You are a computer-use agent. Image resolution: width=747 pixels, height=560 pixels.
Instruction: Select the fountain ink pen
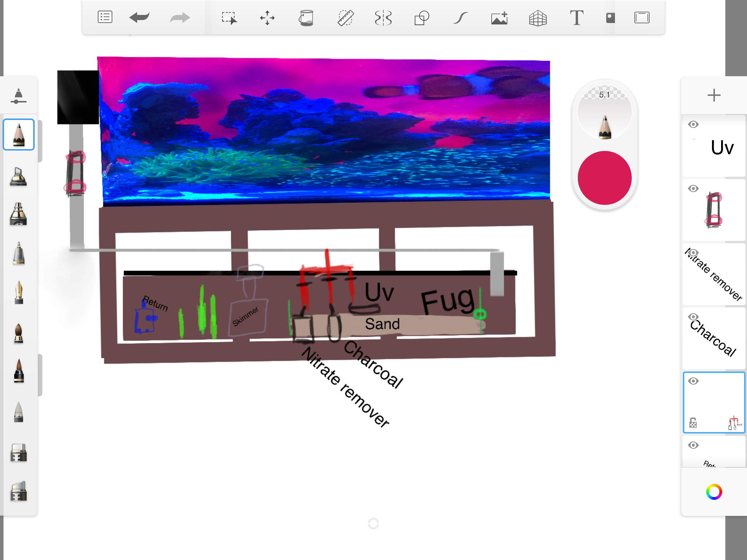pyautogui.click(x=19, y=292)
